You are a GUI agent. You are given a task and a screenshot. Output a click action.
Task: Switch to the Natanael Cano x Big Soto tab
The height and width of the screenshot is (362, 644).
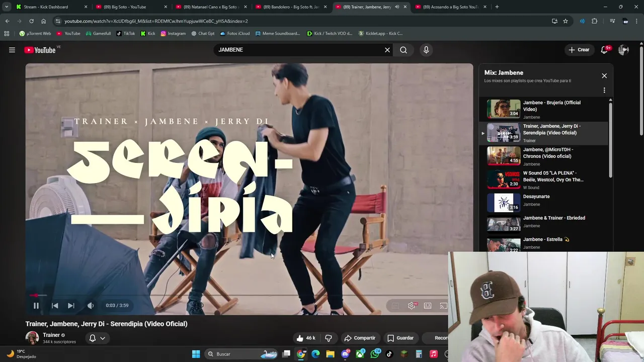tap(210, 7)
